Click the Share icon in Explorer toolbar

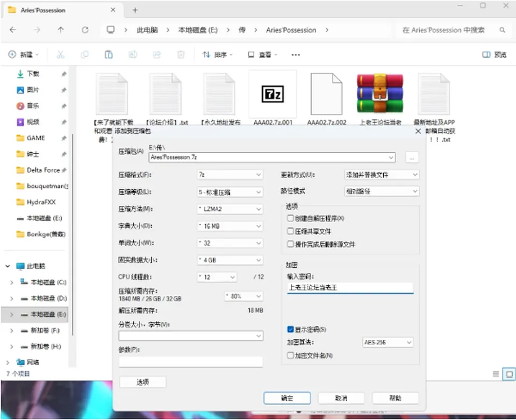tap(156, 55)
